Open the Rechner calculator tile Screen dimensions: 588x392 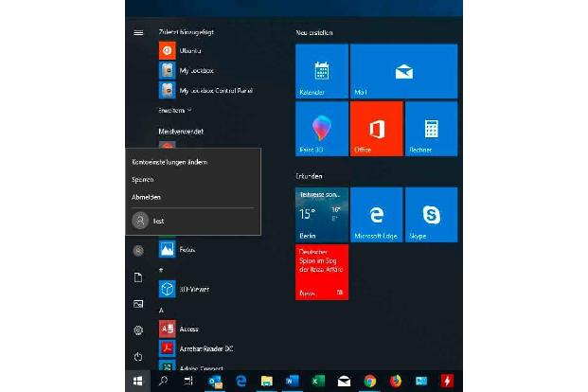[x=431, y=129]
